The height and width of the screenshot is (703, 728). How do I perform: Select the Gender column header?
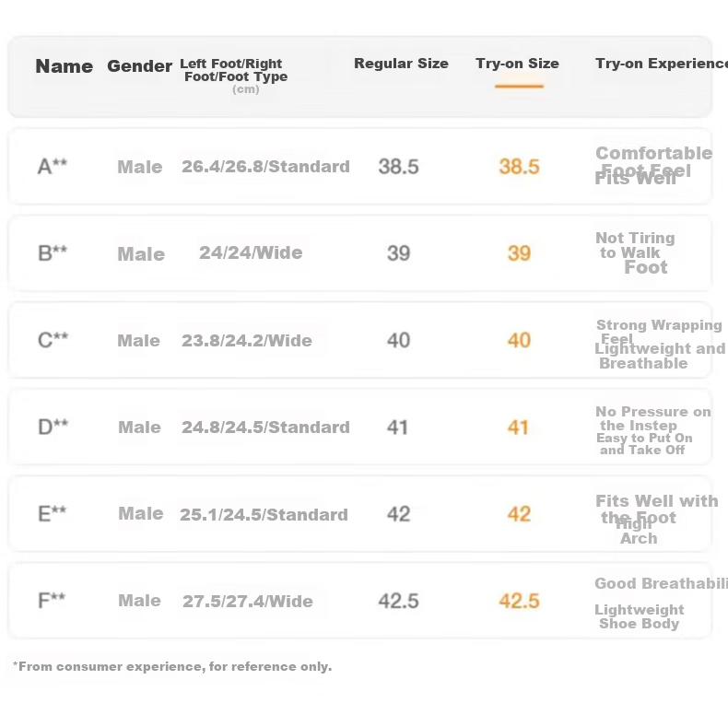tap(139, 66)
